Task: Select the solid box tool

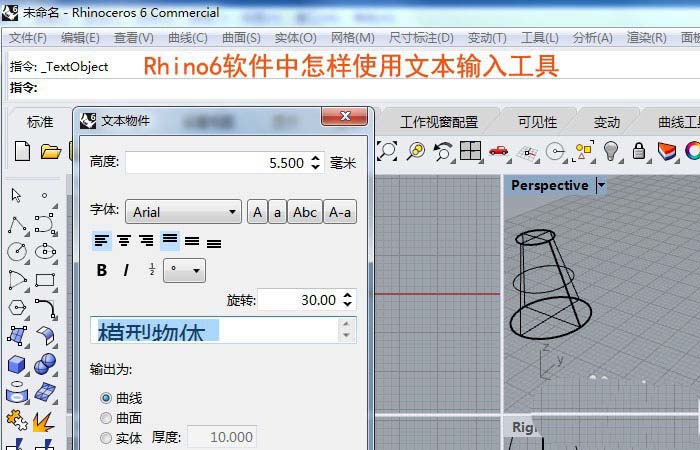Action: pos(17,364)
